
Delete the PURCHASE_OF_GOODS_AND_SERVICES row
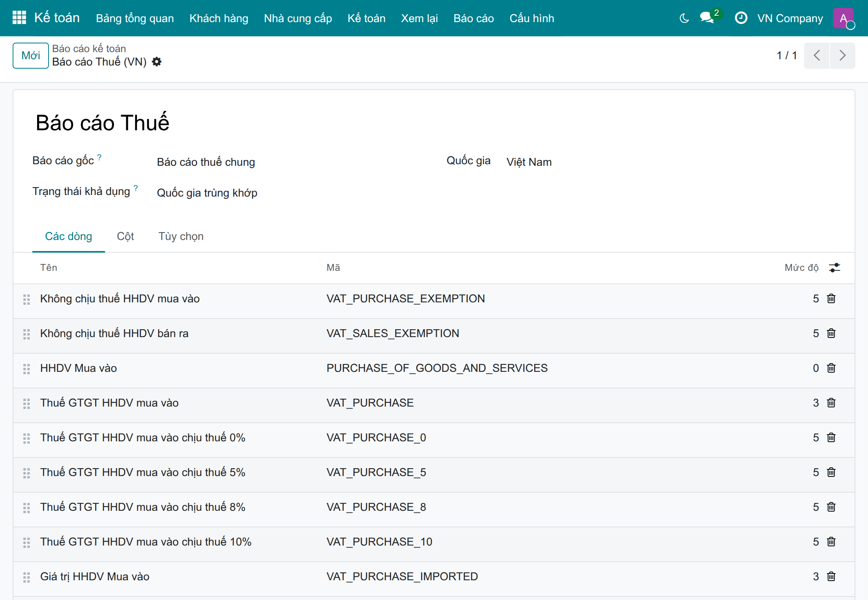(831, 368)
